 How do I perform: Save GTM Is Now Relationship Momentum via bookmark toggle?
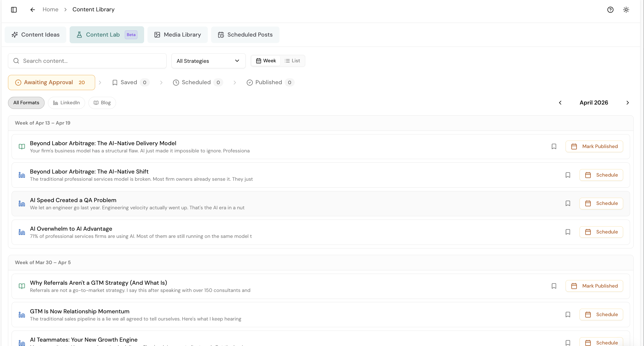click(x=568, y=314)
